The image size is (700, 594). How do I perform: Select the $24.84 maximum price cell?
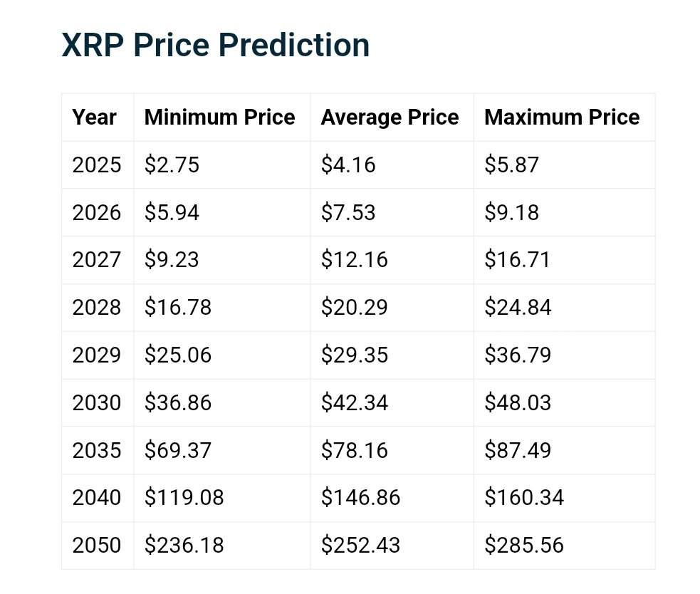point(518,308)
